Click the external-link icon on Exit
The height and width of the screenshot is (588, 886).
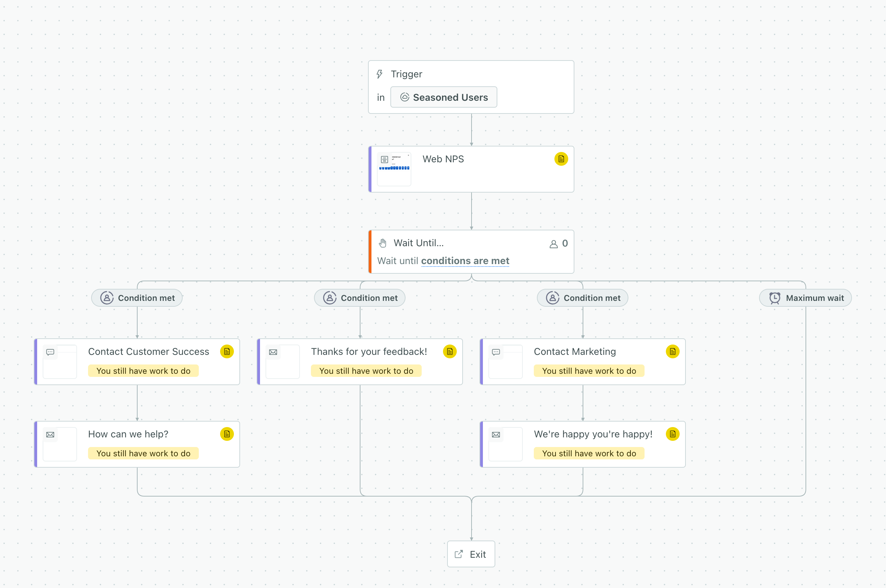pyautogui.click(x=458, y=554)
